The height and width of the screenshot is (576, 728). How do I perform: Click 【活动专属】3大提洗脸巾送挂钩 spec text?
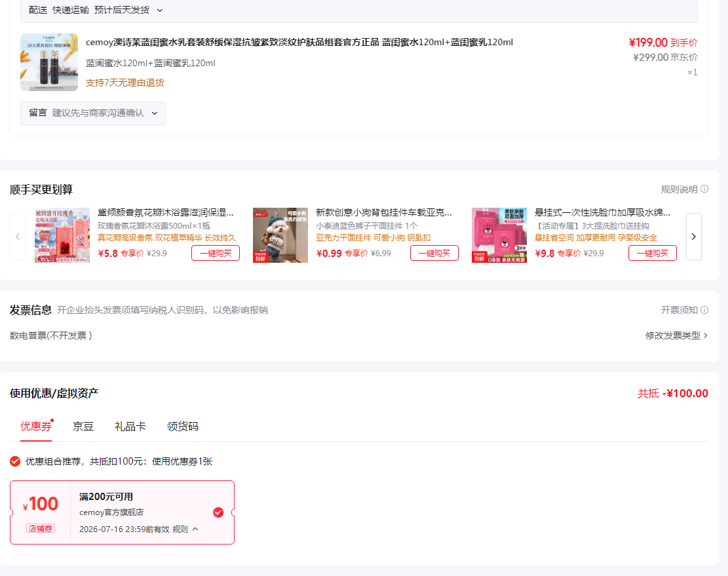[x=592, y=226]
